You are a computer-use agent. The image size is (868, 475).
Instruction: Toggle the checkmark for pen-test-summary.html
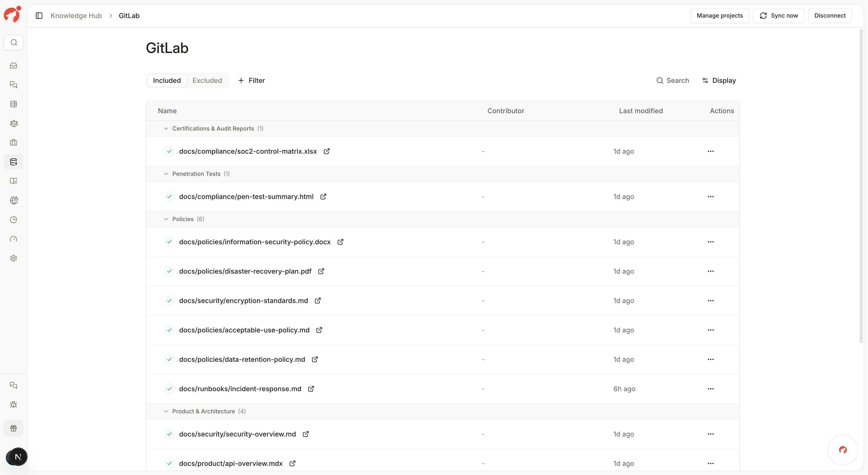tap(170, 197)
